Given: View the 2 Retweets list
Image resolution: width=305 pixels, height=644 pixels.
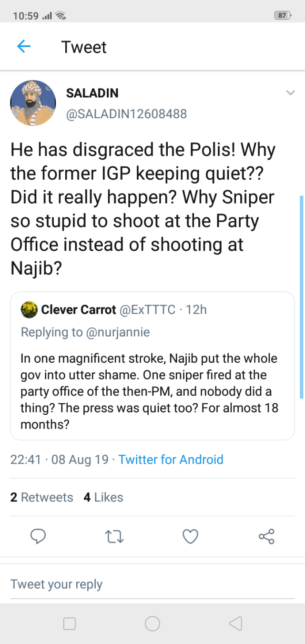Looking at the screenshot, I should point(41,497).
